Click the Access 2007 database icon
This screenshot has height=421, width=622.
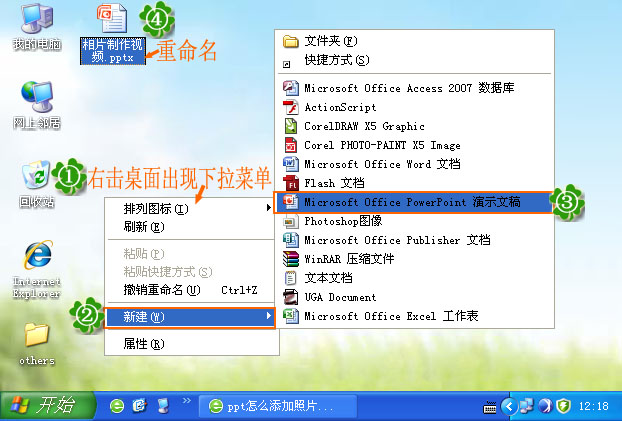pyautogui.click(x=290, y=88)
